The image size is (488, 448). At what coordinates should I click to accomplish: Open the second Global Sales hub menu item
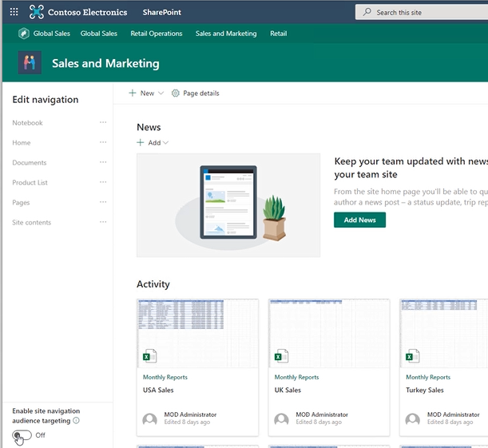pyautogui.click(x=99, y=34)
